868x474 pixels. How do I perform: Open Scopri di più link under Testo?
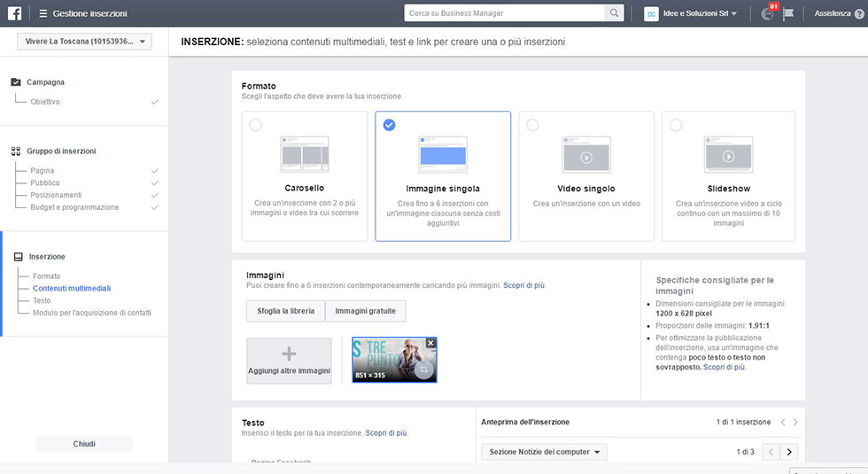click(386, 433)
